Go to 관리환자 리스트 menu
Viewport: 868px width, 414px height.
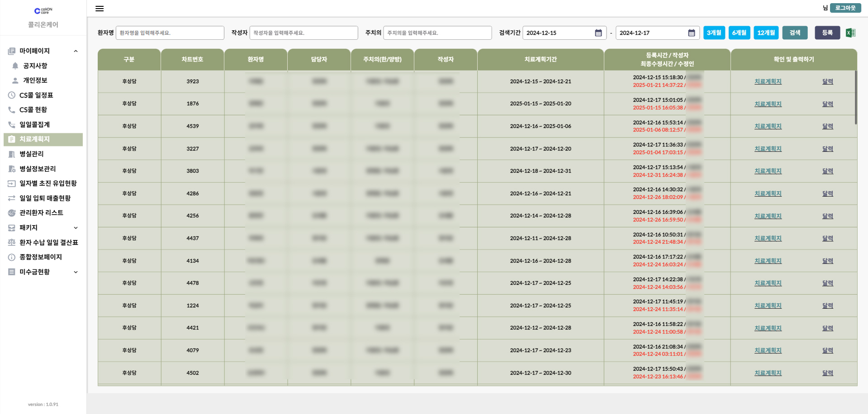pyautogui.click(x=41, y=213)
